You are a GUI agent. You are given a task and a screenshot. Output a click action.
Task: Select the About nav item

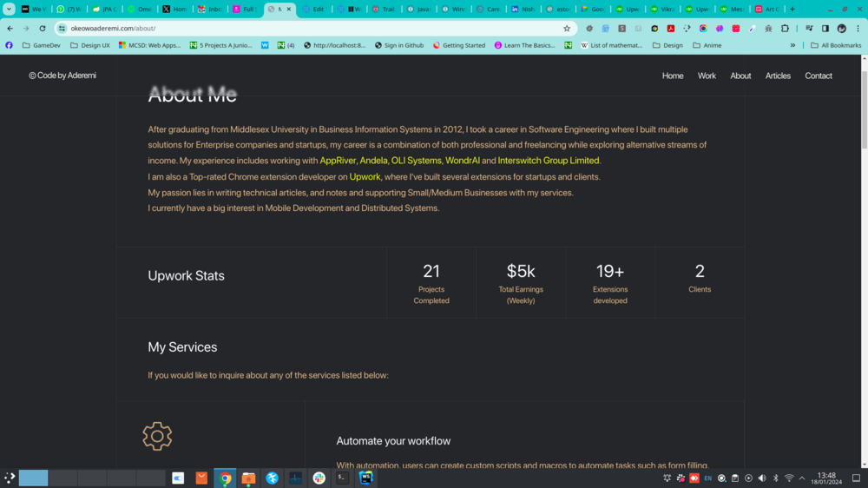740,76
